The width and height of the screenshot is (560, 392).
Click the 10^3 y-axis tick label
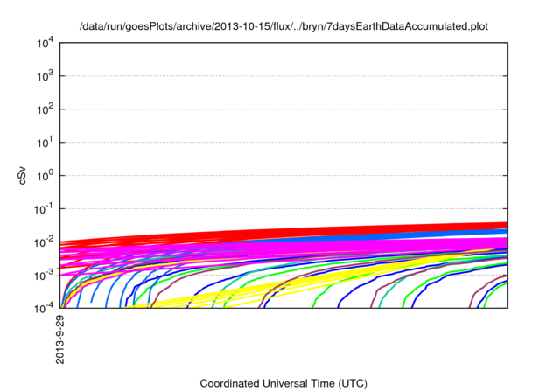pyautogui.click(x=45, y=76)
